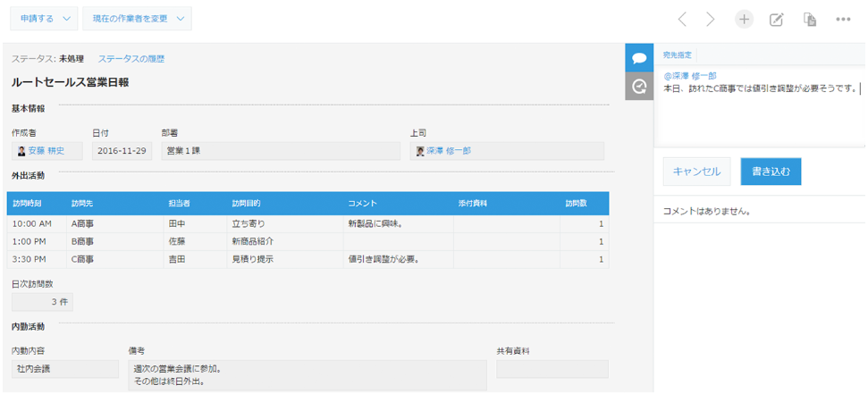Click inside the comment text area
This screenshot has width=868, height=394.
[x=760, y=116]
